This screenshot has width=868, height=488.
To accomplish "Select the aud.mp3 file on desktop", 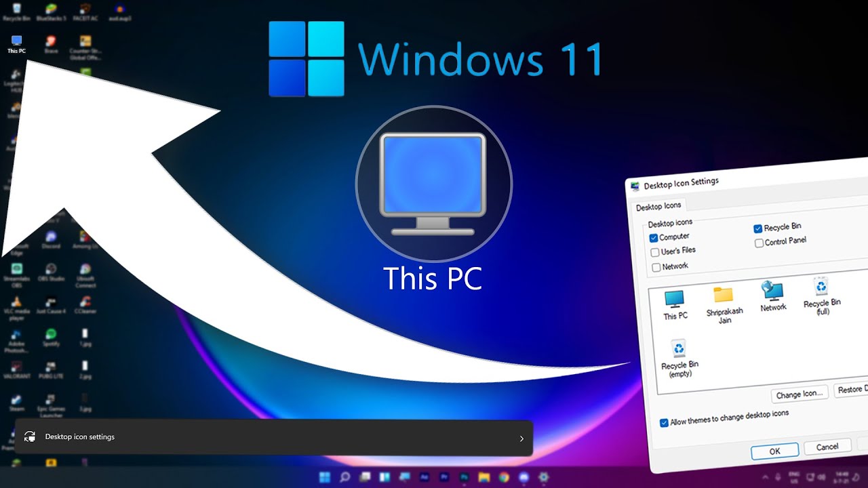I will (119, 12).
